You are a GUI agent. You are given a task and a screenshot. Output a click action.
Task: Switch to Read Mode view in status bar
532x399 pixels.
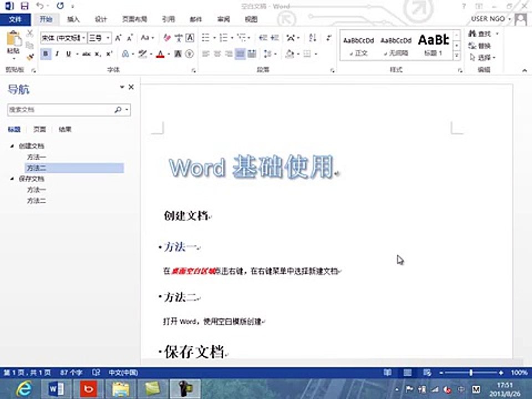coord(387,372)
